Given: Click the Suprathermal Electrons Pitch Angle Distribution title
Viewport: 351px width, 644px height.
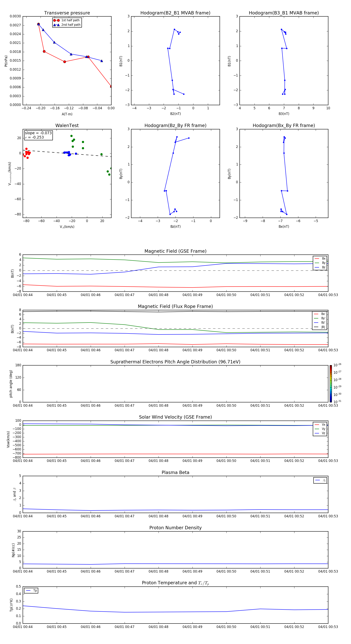Looking at the screenshot, I should click(x=175, y=362).
